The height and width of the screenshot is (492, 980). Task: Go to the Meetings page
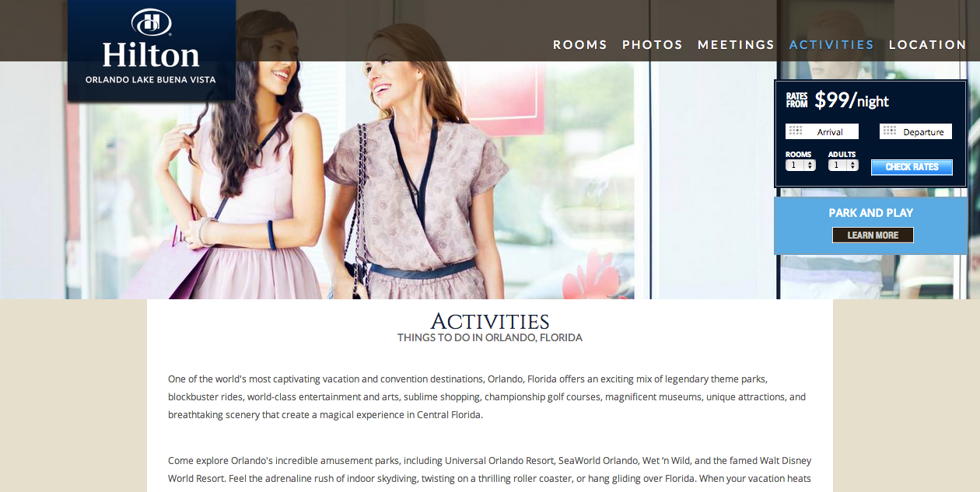(x=736, y=45)
